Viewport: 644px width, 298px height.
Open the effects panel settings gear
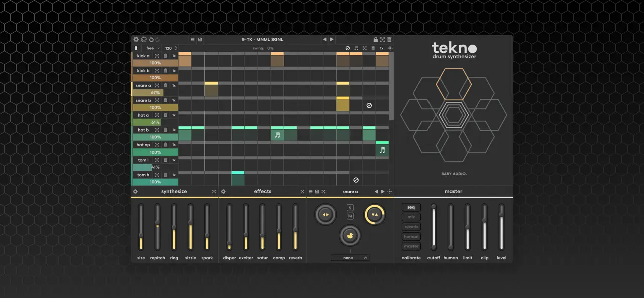223,191
